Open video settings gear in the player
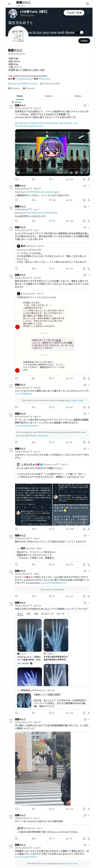98x868 pixels. (x=76, y=173)
